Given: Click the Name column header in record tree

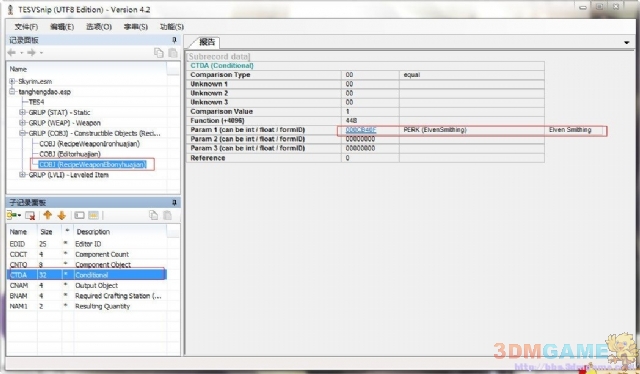Looking at the screenshot, I should [18, 69].
